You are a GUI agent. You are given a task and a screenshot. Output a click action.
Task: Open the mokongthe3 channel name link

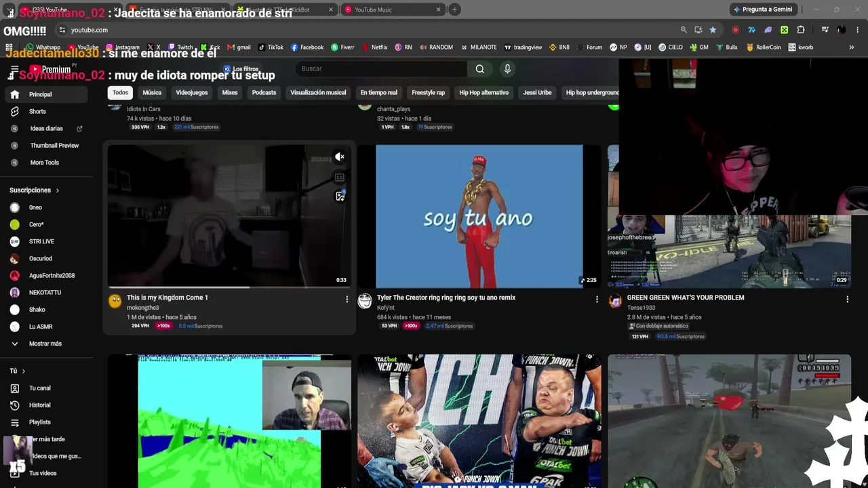pos(142,308)
